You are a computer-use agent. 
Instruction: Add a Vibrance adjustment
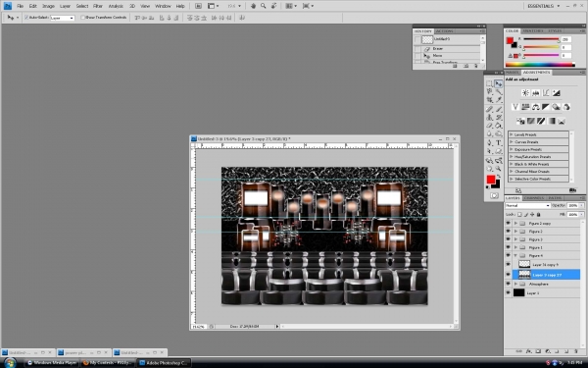[515, 107]
